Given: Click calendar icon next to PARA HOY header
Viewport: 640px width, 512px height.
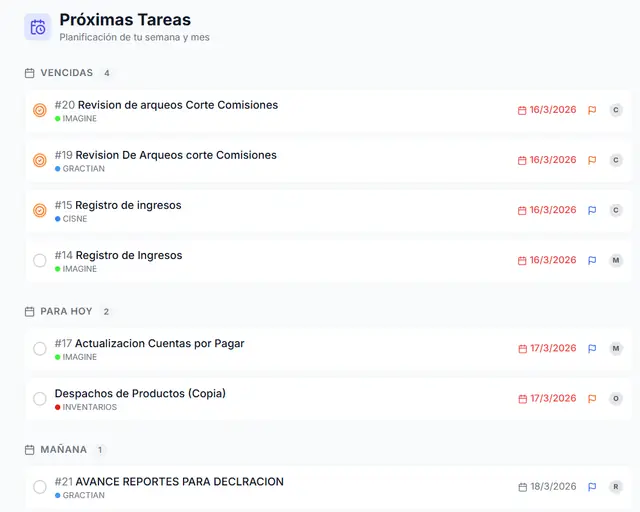Looking at the screenshot, I should (29, 312).
